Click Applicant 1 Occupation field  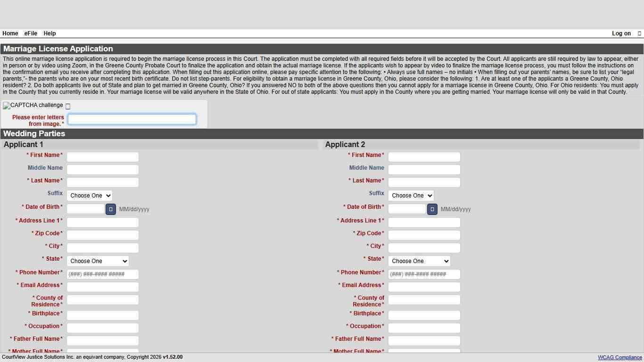tap(102, 328)
